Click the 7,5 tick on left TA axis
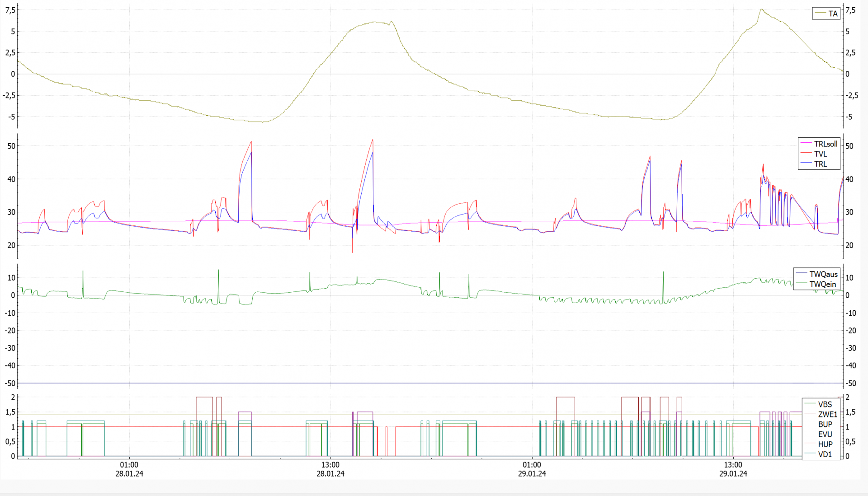 coord(10,10)
